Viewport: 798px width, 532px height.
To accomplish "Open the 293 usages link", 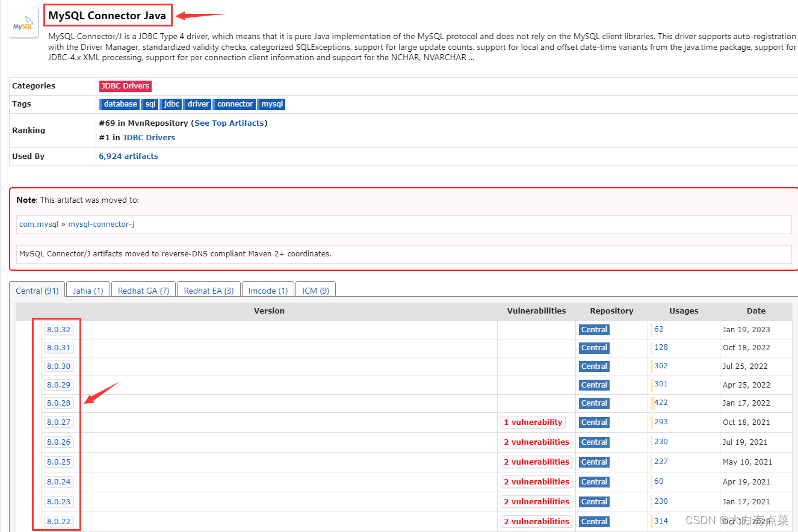I will pos(661,422).
